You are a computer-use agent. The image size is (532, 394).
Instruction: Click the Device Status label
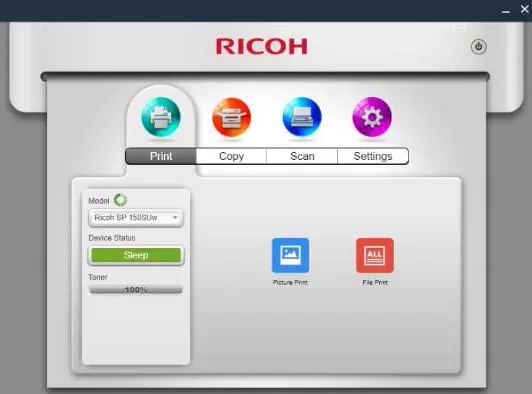pyautogui.click(x=112, y=238)
